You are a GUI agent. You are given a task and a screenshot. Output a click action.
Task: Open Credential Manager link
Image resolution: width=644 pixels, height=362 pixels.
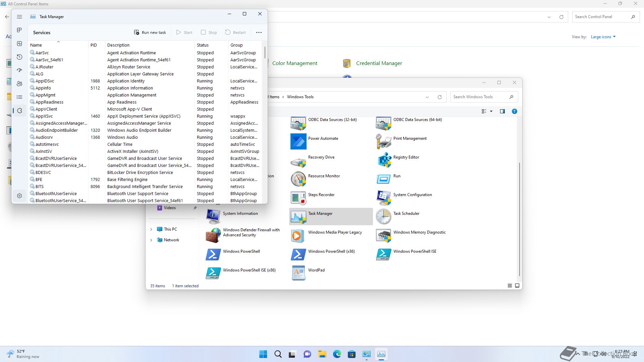coord(379,63)
